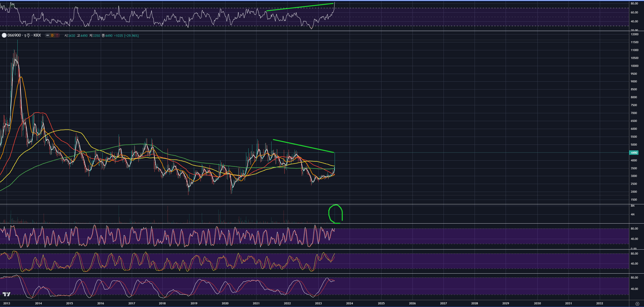Click the 8M label on volume scale

632,206
